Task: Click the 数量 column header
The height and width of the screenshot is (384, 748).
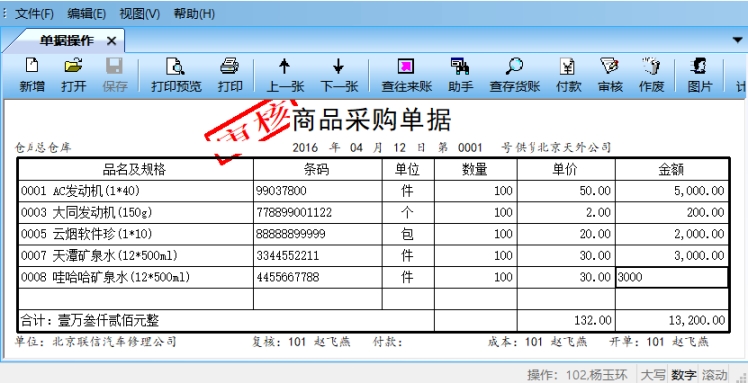Action: (x=476, y=169)
